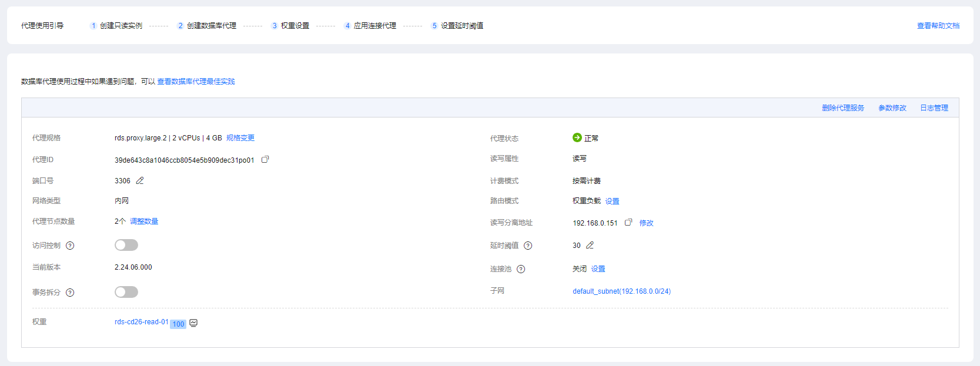
Task: Click 调整数量 for proxy node count
Action: click(x=144, y=221)
